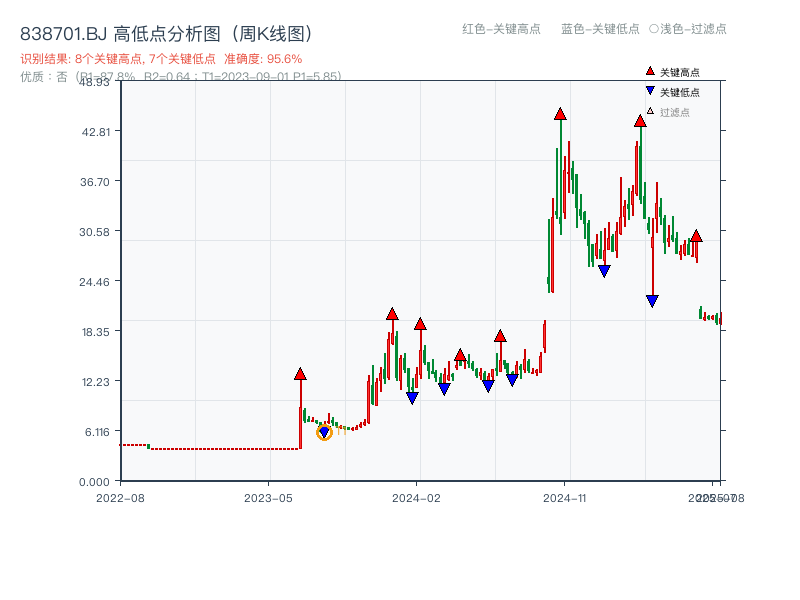800x600 pixels.
Task: Select the first red key-high triangle above 12.23
Action: pyautogui.click(x=300, y=374)
